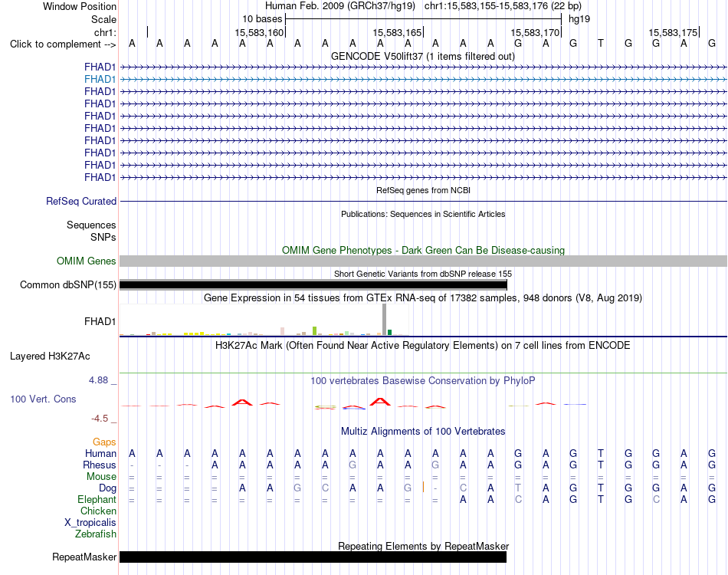Screen dimensions: 728x575
Task: Click the '100 Vert. Cons' track label
Action: point(43,399)
